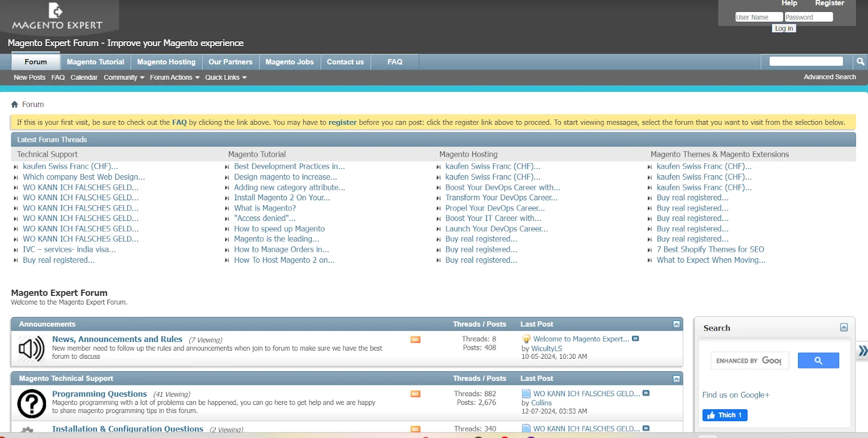Click post icon beside Programming Questions last post
Viewport: 868px width, 438px height.
pyautogui.click(x=526, y=393)
